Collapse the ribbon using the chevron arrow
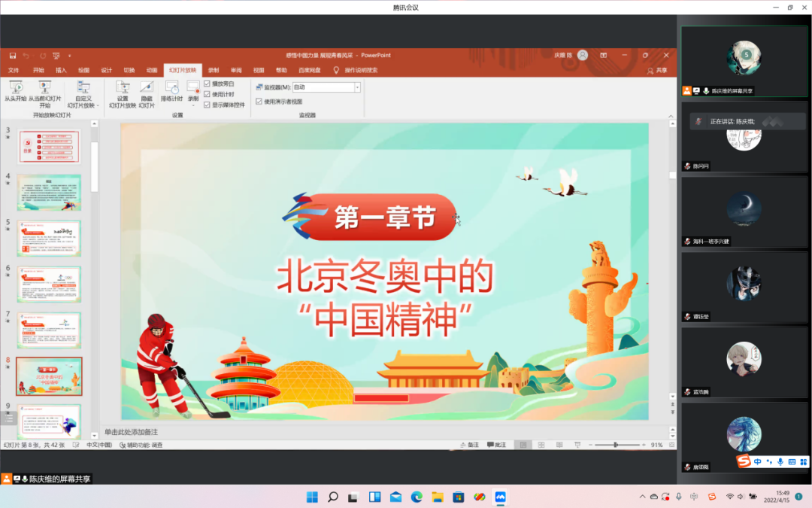This screenshot has height=508, width=812. pos(671,114)
